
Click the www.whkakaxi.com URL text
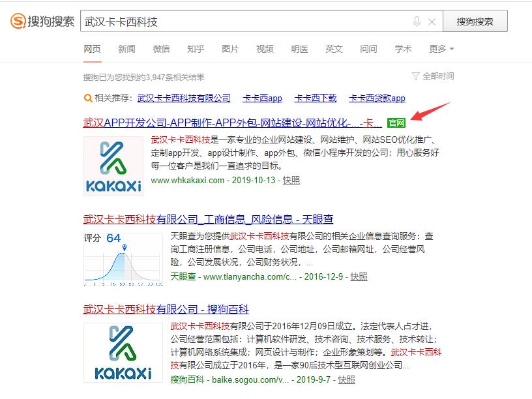(188, 180)
